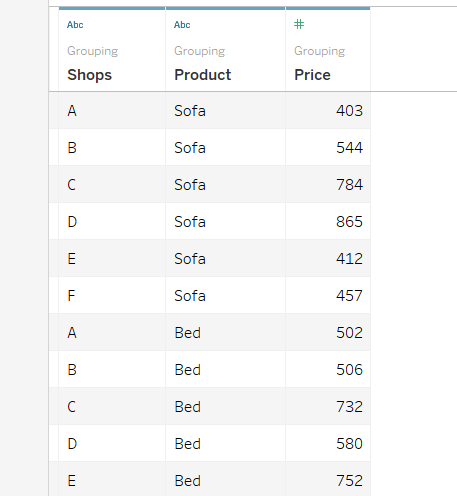Select the Product column header
The width and height of the screenshot is (457, 496).
pos(203,75)
